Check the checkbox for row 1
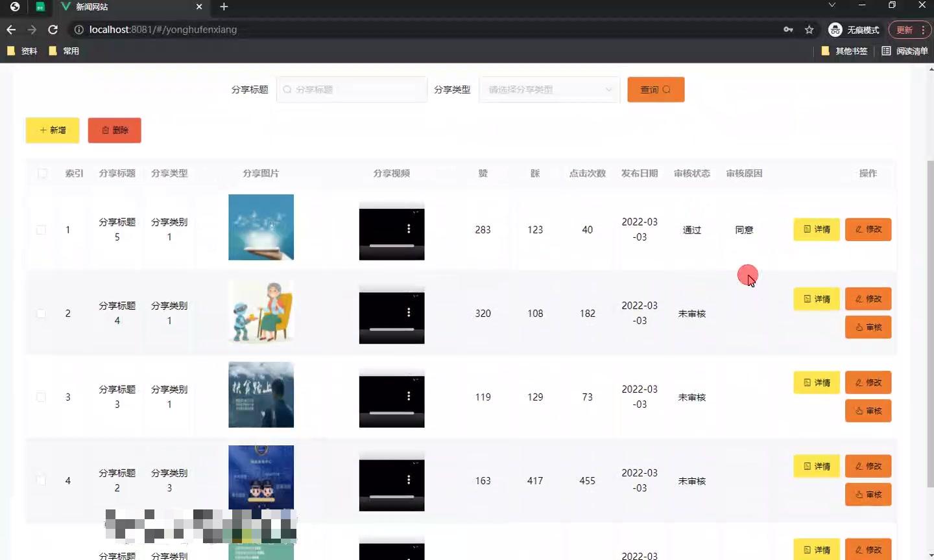The width and height of the screenshot is (934, 560). [41, 230]
